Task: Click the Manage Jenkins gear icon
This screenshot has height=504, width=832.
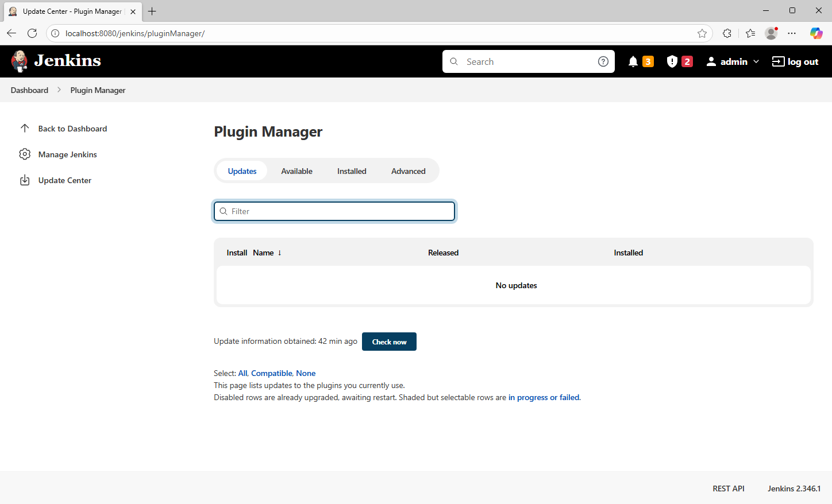Action: coord(25,154)
